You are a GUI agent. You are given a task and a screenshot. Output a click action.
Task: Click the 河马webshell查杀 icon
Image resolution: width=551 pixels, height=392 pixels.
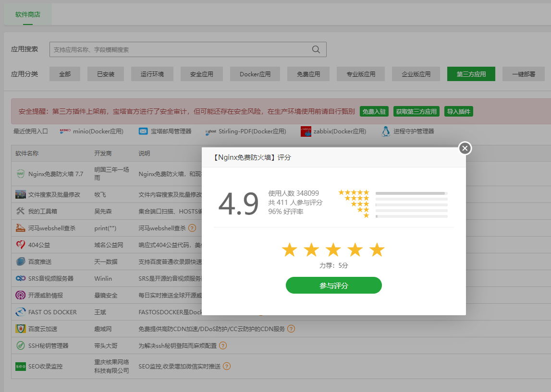(20, 228)
